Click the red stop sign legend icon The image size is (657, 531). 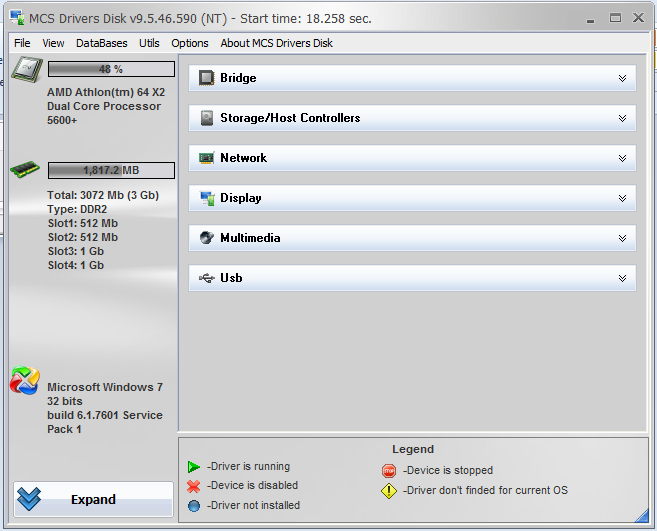click(x=389, y=471)
